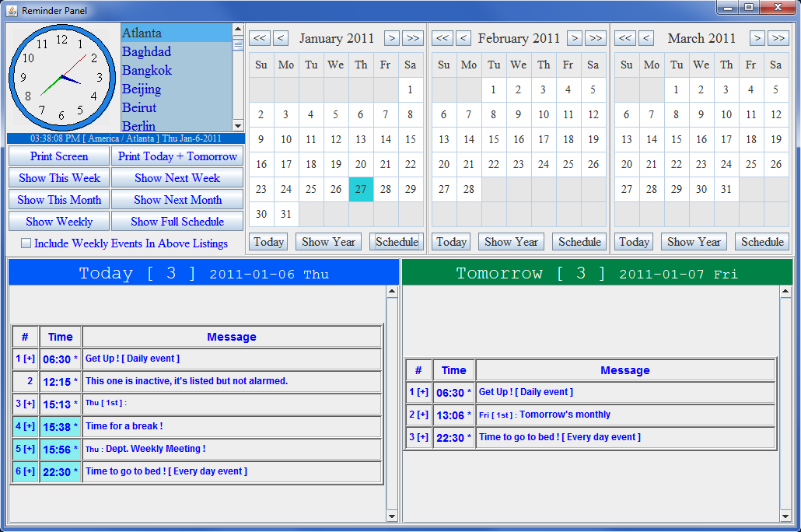801x532 pixels.
Task: Select Baghdad in the city list
Action: pos(146,51)
